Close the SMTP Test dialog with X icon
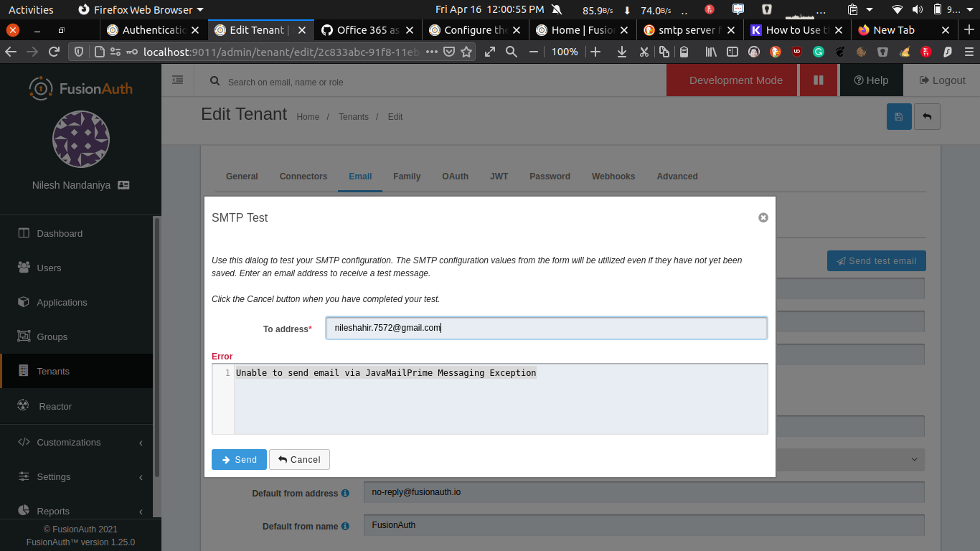 click(763, 217)
